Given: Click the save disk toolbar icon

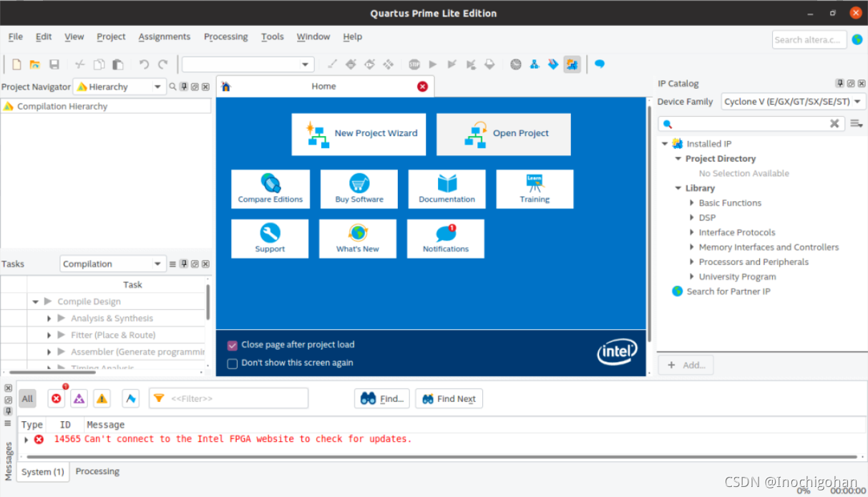Looking at the screenshot, I should click(x=54, y=64).
